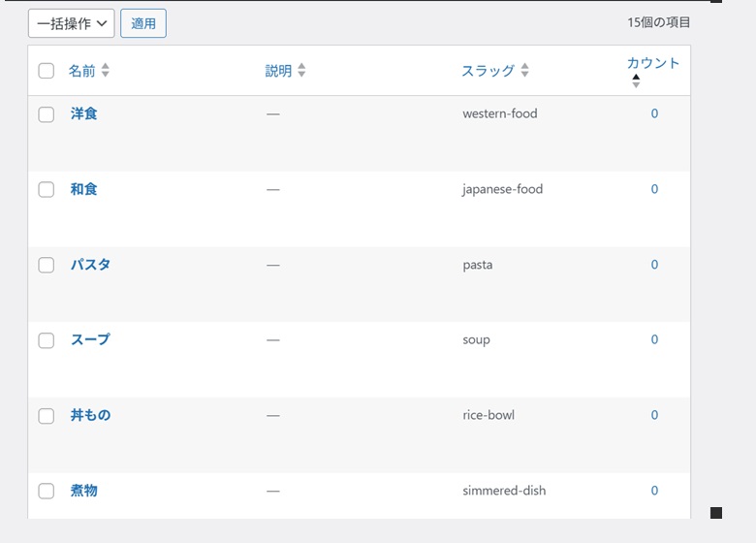The image size is (756, 543).
Task: Sort by スラッグ column header
Action: coord(488,71)
